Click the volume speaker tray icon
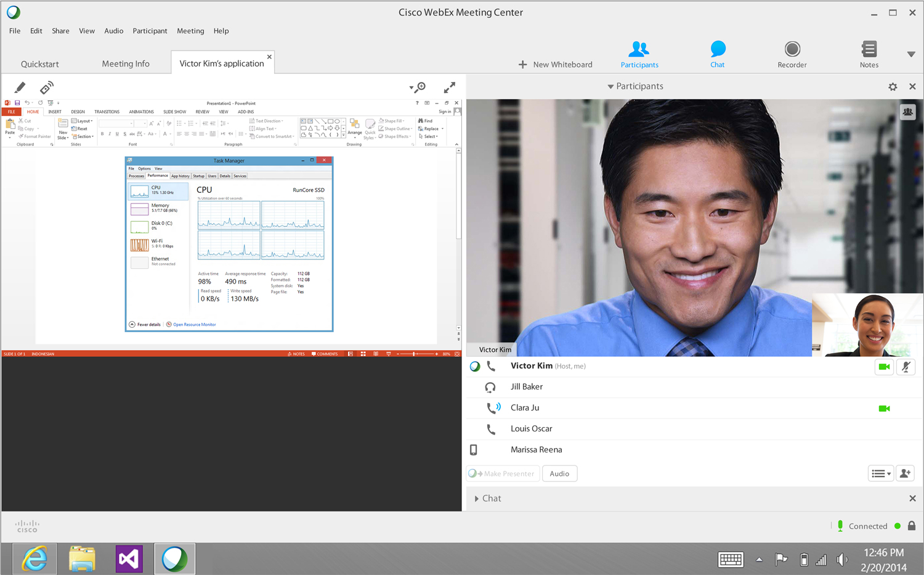The width and height of the screenshot is (924, 575). click(x=842, y=560)
